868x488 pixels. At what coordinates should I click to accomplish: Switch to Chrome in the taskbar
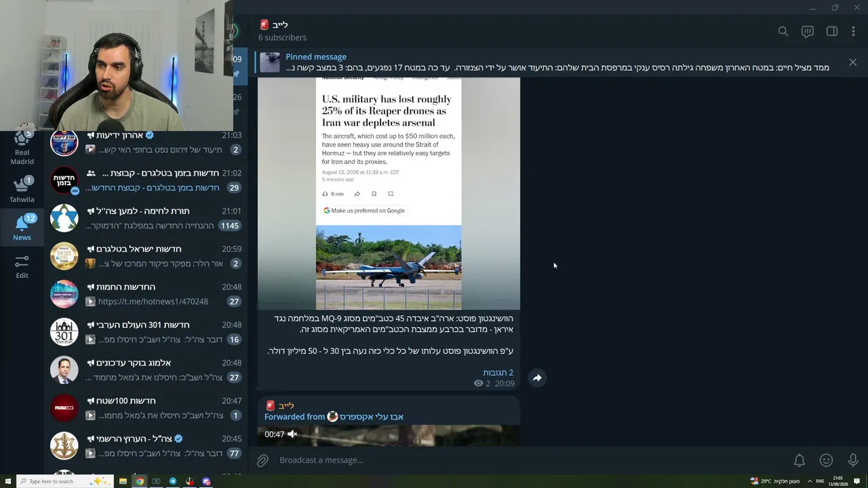(140, 481)
